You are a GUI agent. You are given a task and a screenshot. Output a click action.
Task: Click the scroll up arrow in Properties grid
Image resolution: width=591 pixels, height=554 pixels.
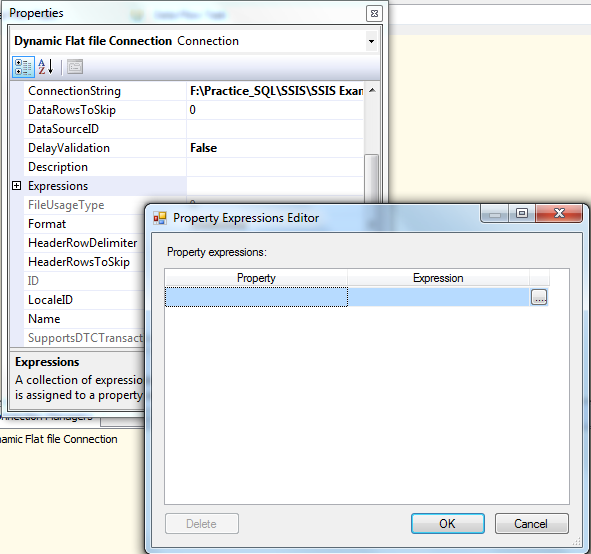372,90
